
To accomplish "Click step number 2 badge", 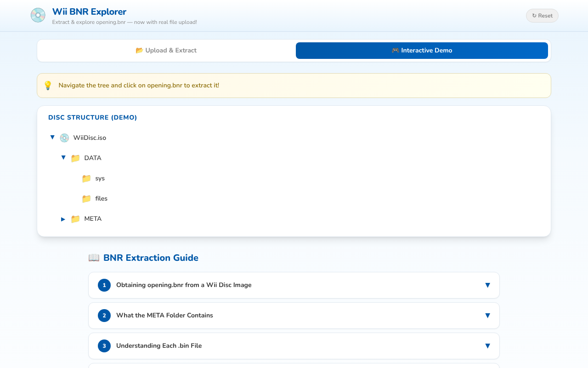I will tap(104, 316).
